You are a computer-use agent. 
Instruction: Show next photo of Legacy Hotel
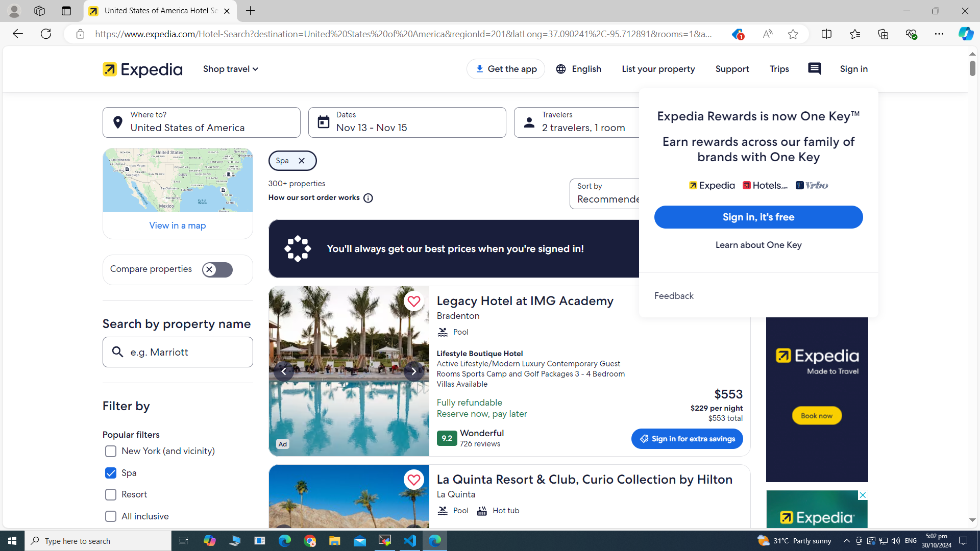(413, 371)
